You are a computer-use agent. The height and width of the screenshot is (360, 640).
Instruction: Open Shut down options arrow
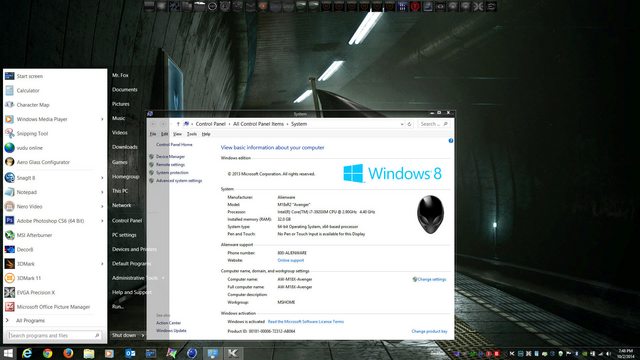(x=142, y=335)
